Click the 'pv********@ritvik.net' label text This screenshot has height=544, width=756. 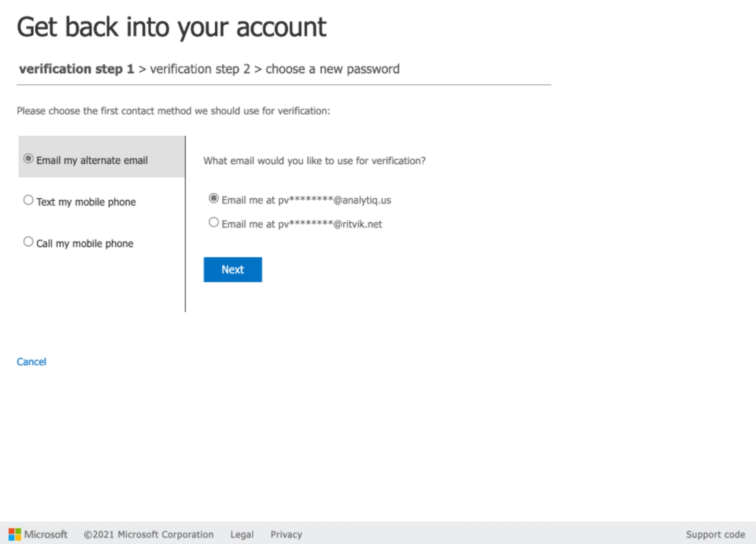point(330,224)
